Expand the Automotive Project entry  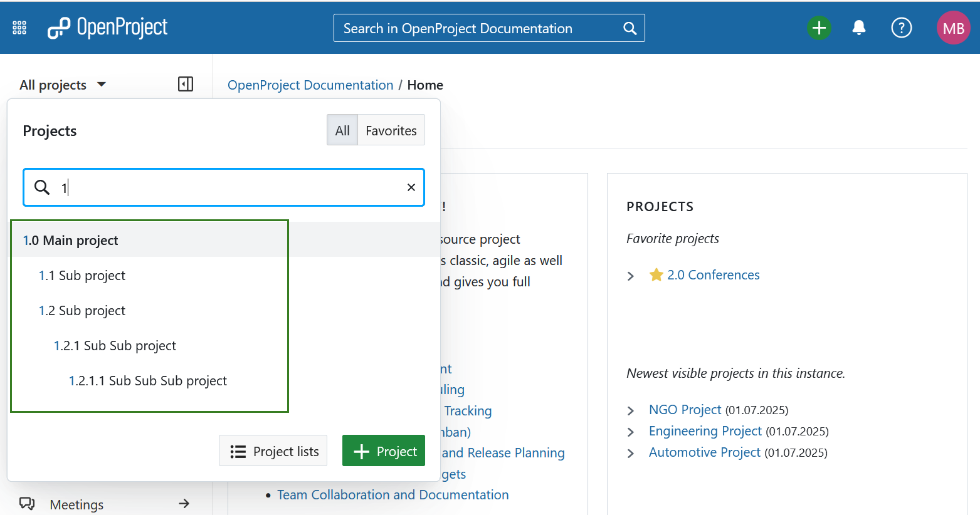[x=631, y=454]
